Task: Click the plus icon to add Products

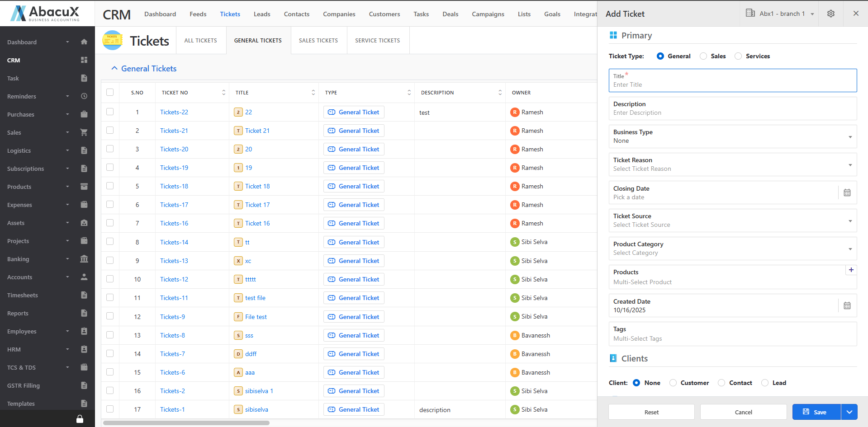Action: (x=851, y=270)
